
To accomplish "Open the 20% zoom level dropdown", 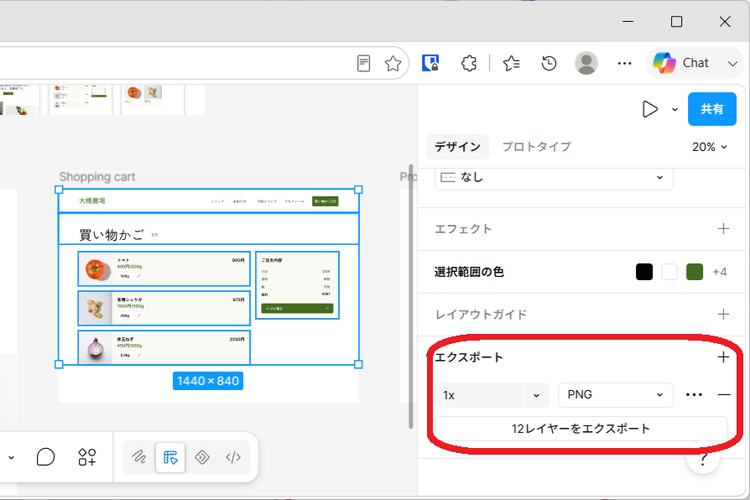I will tap(709, 147).
